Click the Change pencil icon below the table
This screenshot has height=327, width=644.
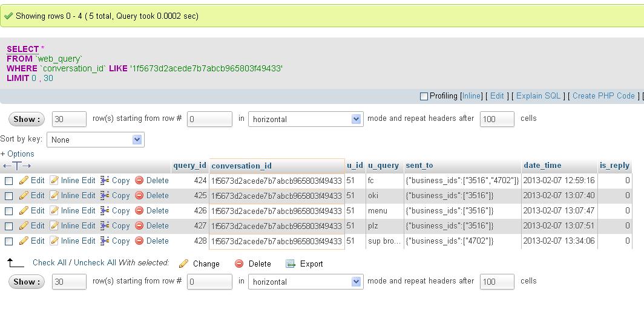point(184,264)
